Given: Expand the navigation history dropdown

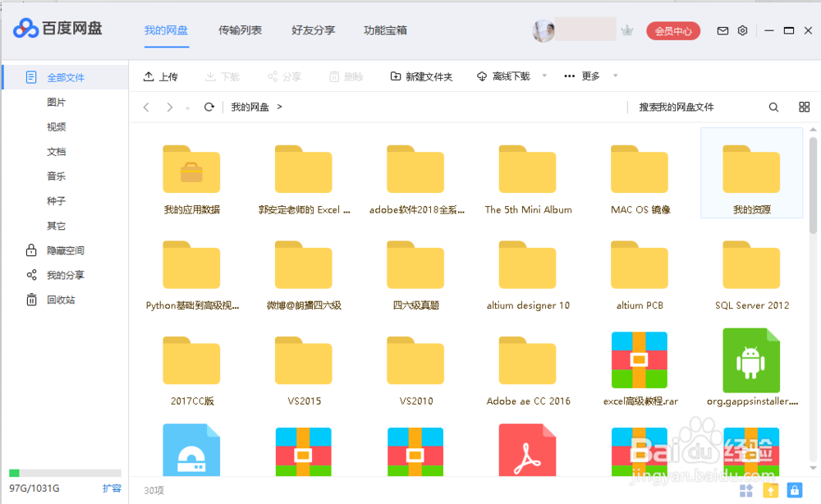Looking at the screenshot, I should tap(187, 108).
